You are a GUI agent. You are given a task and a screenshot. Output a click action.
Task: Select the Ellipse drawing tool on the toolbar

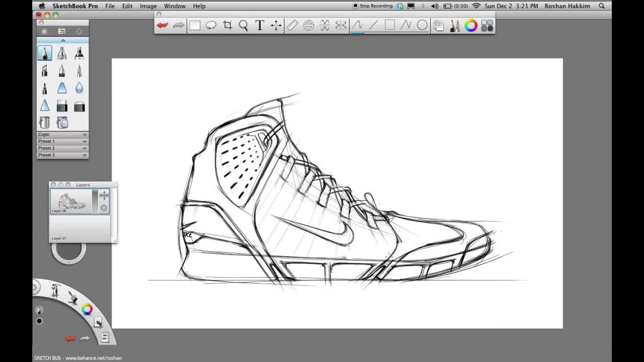(423, 25)
